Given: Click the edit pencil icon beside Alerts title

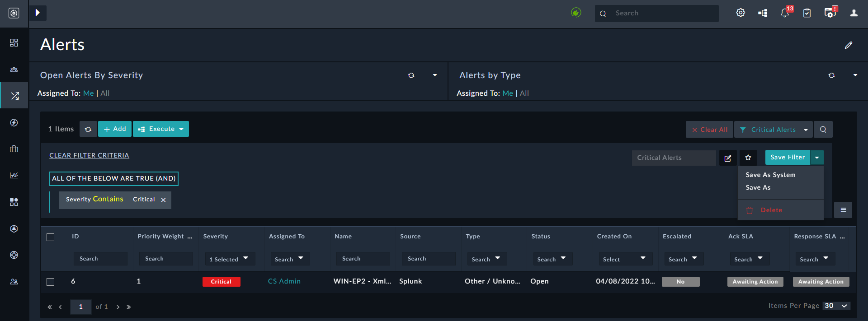Looking at the screenshot, I should 849,45.
